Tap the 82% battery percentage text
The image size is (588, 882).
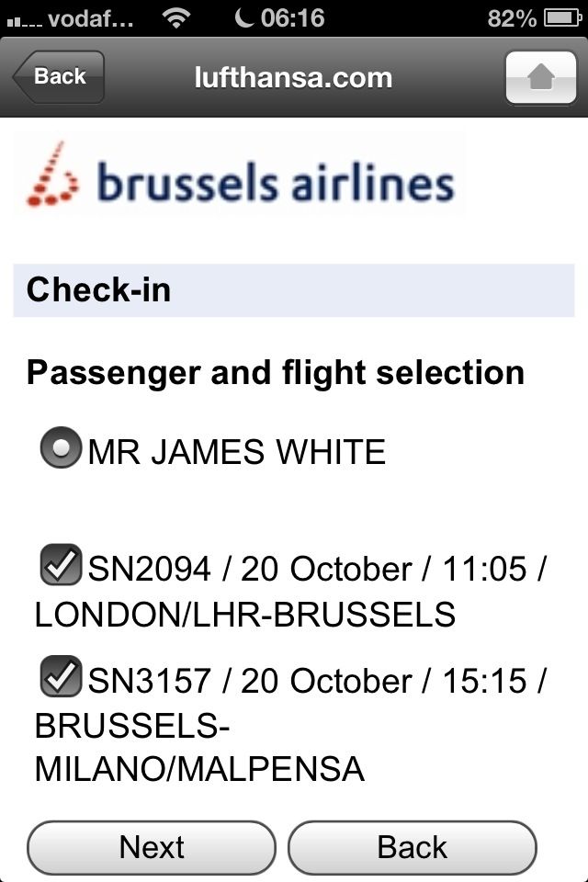(512, 18)
